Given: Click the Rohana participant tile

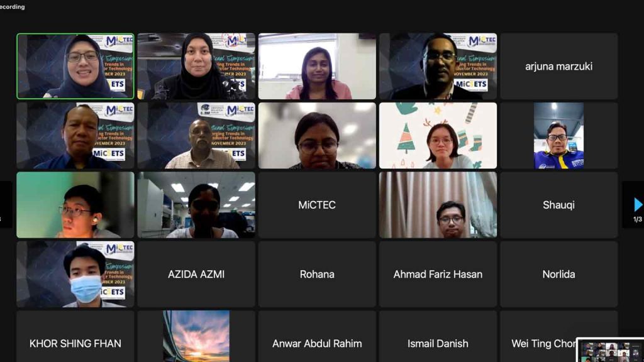Looking at the screenshot, I should coord(317,274).
